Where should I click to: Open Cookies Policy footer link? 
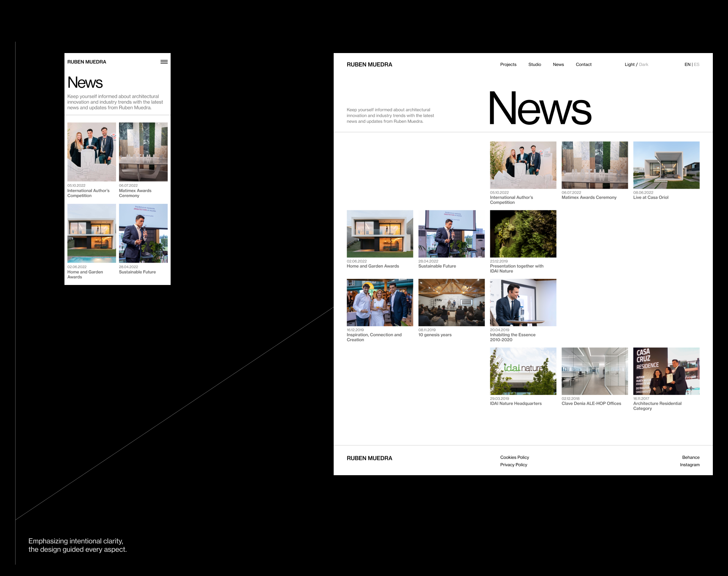(x=515, y=457)
